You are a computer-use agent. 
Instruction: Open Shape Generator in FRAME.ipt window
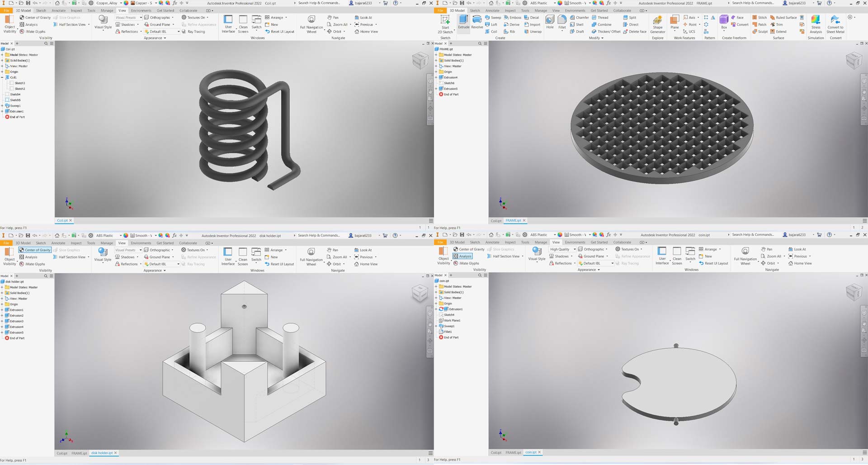(x=657, y=24)
